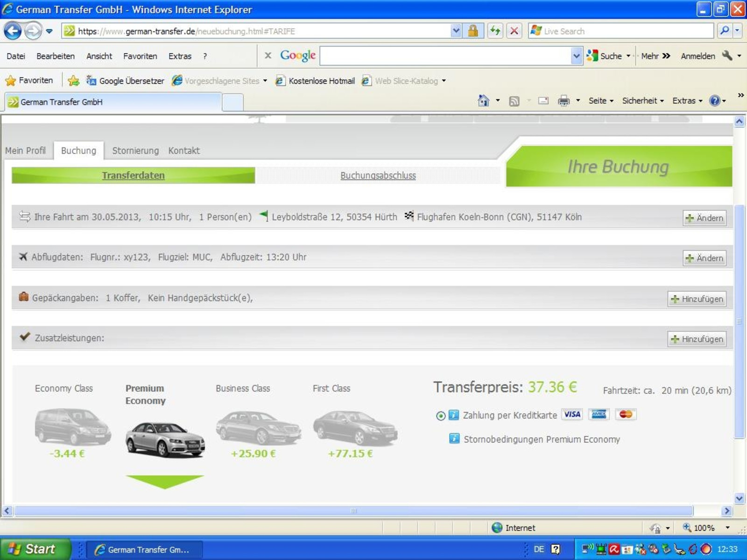The image size is (747, 560).
Task: Open the Extras command bar dropdown
Action: click(x=687, y=101)
